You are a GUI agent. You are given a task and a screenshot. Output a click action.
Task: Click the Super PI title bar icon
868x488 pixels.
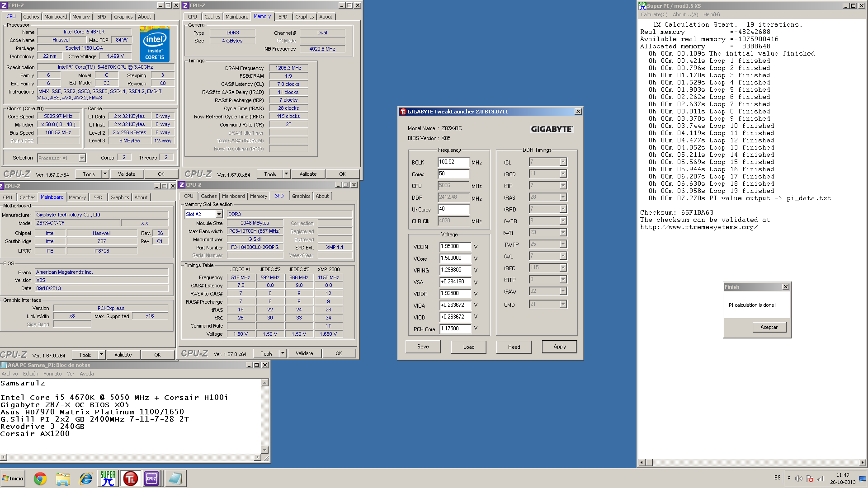pos(642,5)
